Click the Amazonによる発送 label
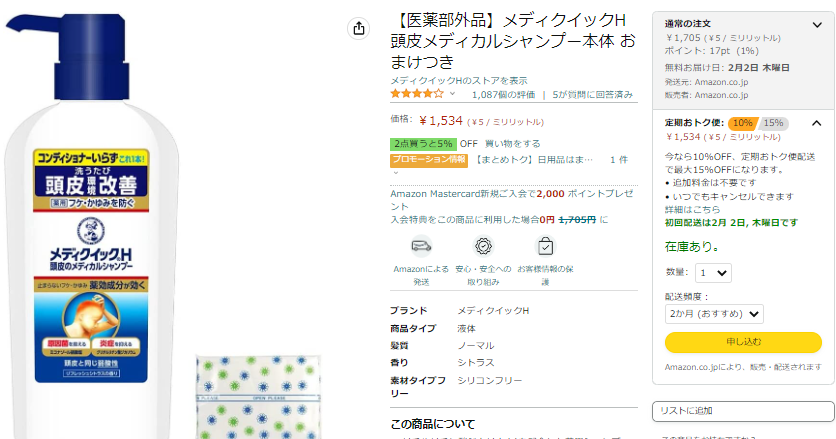This screenshot has width=836, height=439. click(x=421, y=275)
